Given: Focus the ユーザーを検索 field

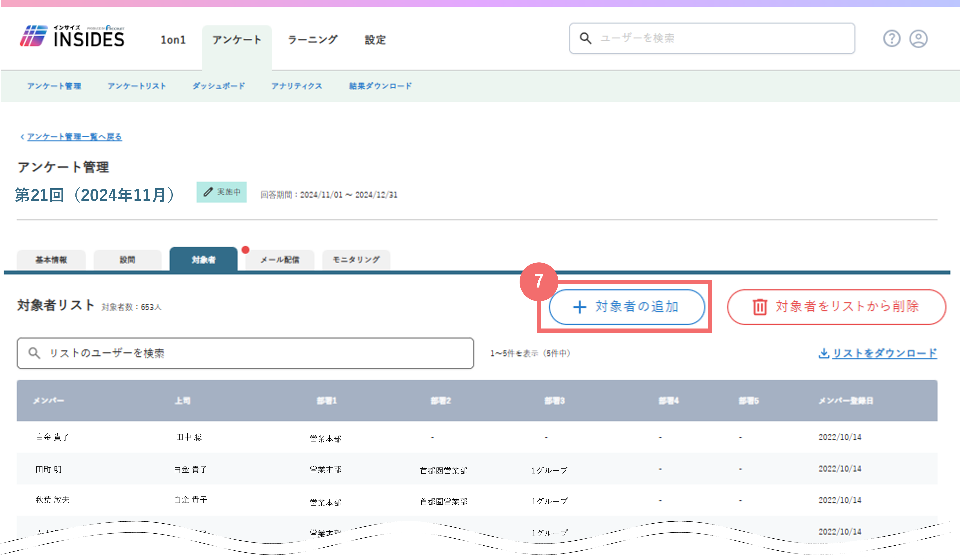Looking at the screenshot, I should (712, 39).
